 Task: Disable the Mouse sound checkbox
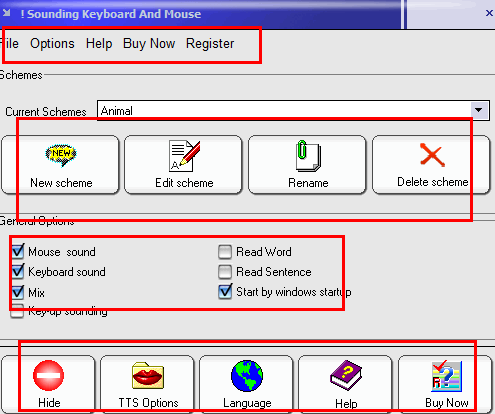point(18,251)
